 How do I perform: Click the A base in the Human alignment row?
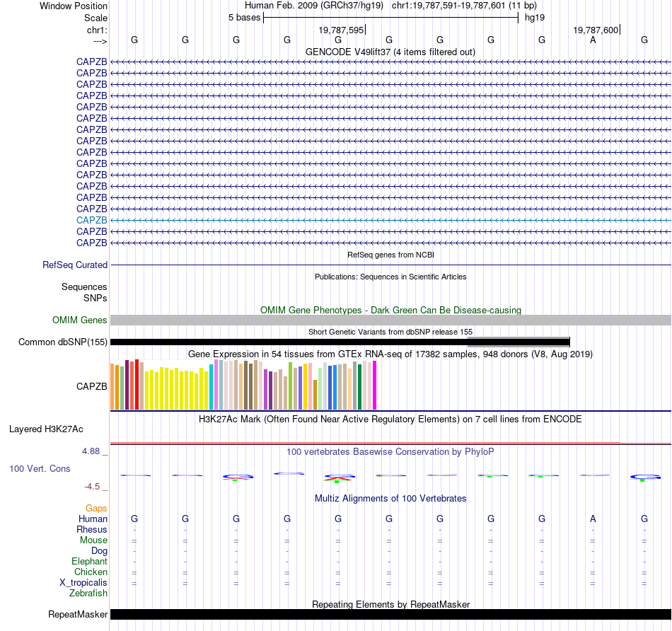593,519
